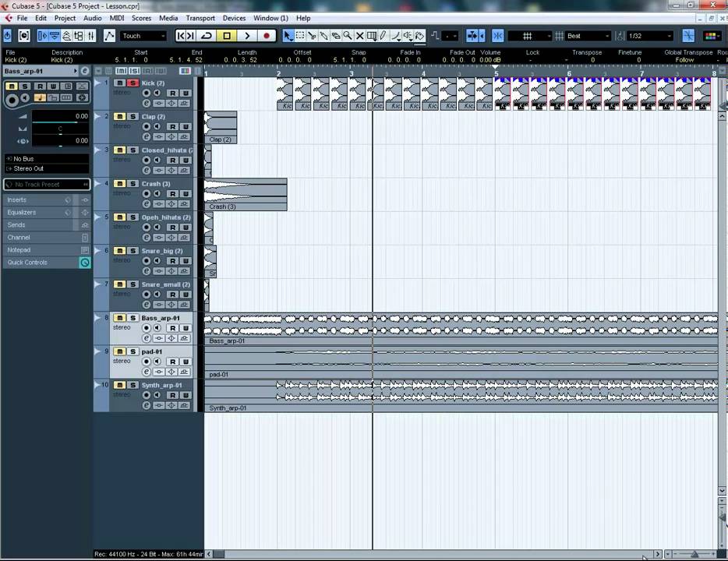Click the Record transport button
728x561 pixels.
[267, 36]
